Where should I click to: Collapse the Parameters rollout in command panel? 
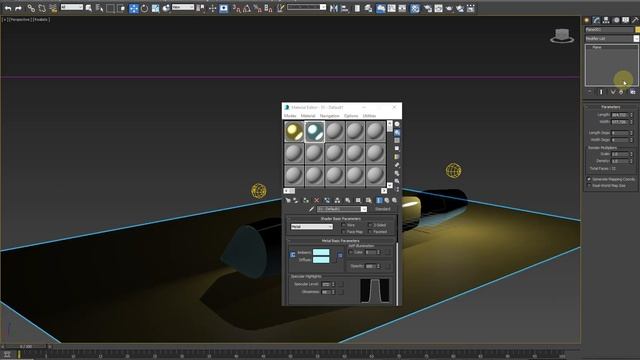(611, 107)
